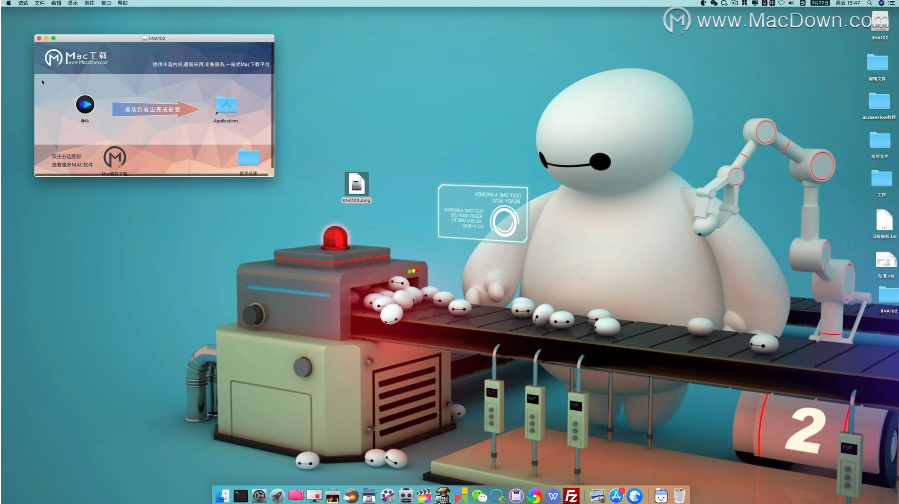Click the purple floppy disk Dock icon
This screenshot has width=899, height=504.
516,495
